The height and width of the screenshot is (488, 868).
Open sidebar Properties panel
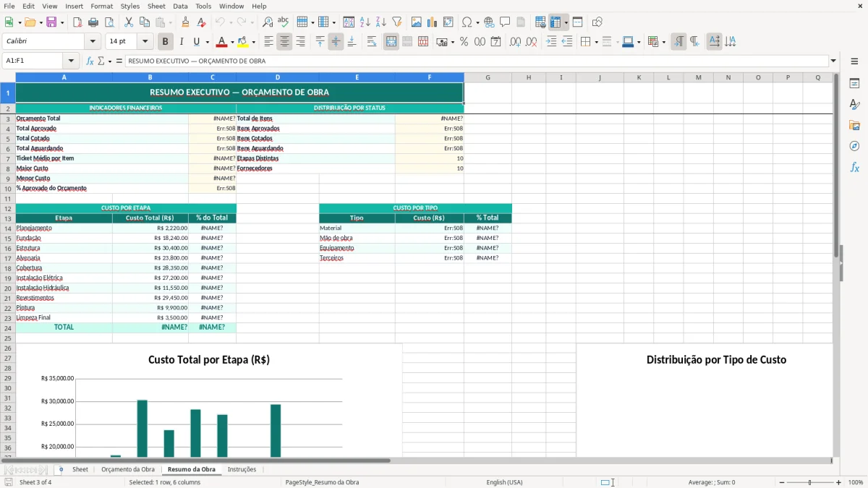coord(854,83)
